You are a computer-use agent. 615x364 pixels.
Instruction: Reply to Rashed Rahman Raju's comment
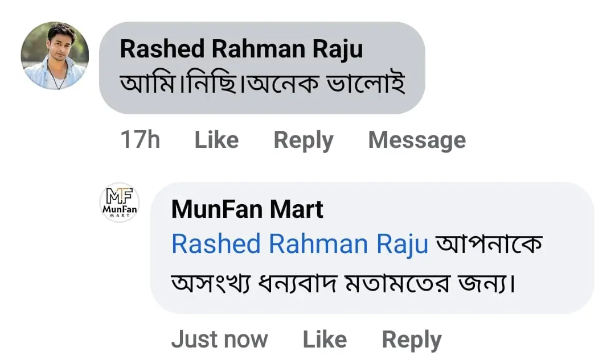coord(304,140)
